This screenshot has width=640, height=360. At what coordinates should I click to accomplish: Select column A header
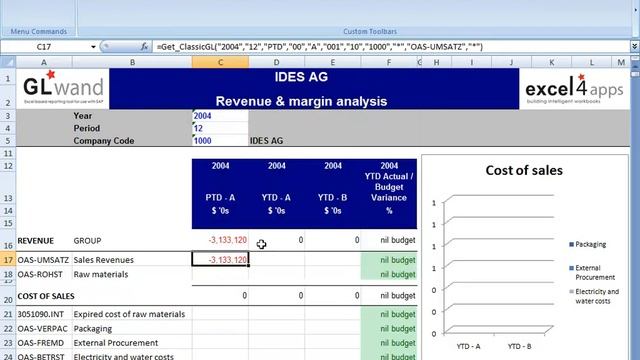44,62
